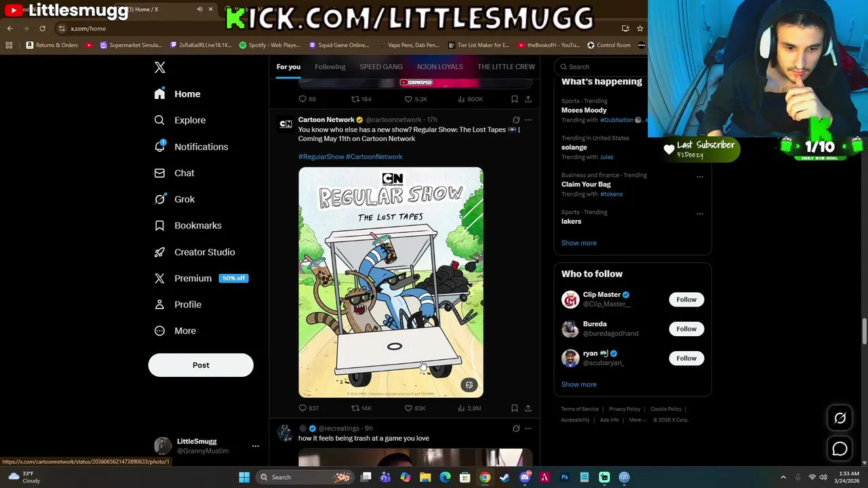
Task: Switch to the Following tab
Action: click(x=330, y=66)
